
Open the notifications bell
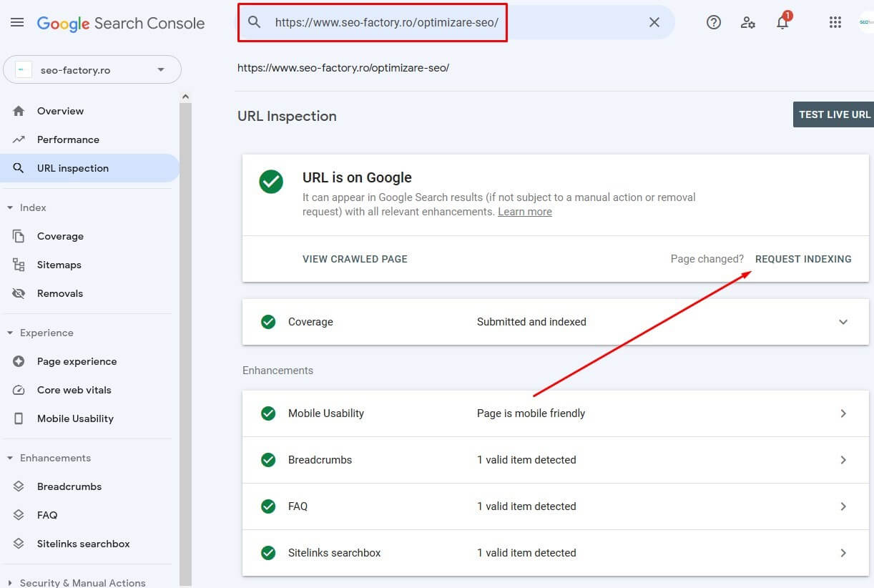click(x=782, y=22)
